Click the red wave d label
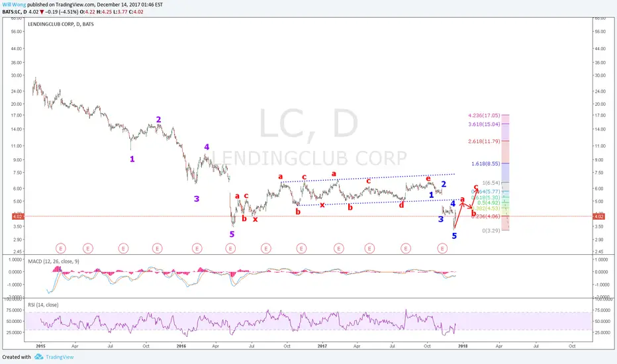 (x=401, y=205)
